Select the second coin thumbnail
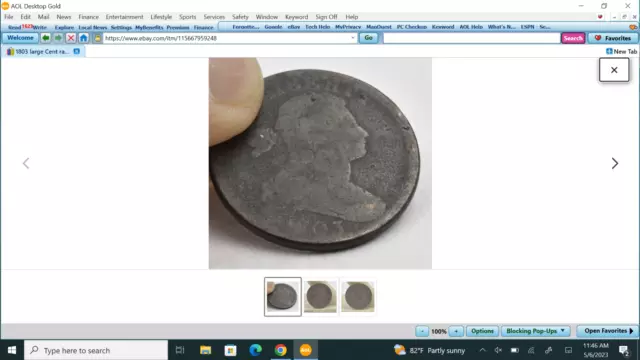640x360 pixels. pyautogui.click(x=320, y=297)
